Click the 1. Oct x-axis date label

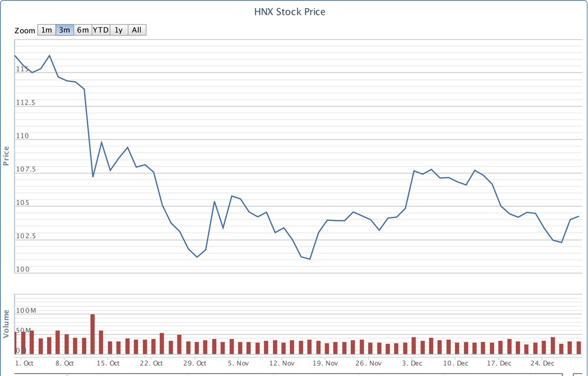click(24, 363)
